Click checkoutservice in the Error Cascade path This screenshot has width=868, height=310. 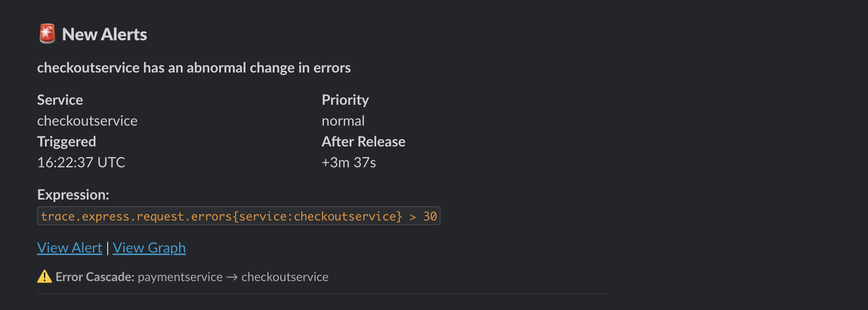[x=285, y=277]
